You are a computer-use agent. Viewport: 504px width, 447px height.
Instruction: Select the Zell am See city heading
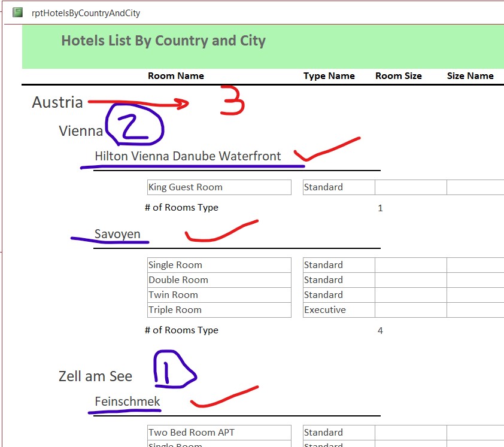click(x=95, y=376)
